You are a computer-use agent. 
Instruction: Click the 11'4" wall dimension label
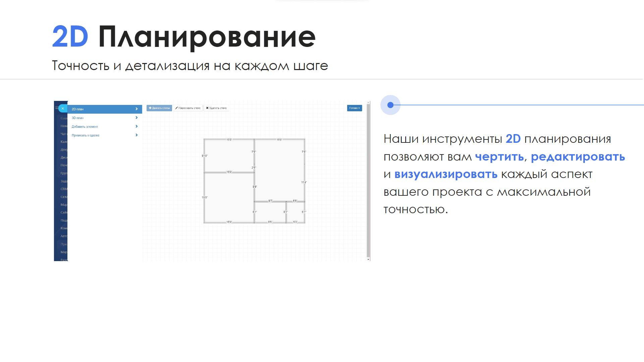304,183
